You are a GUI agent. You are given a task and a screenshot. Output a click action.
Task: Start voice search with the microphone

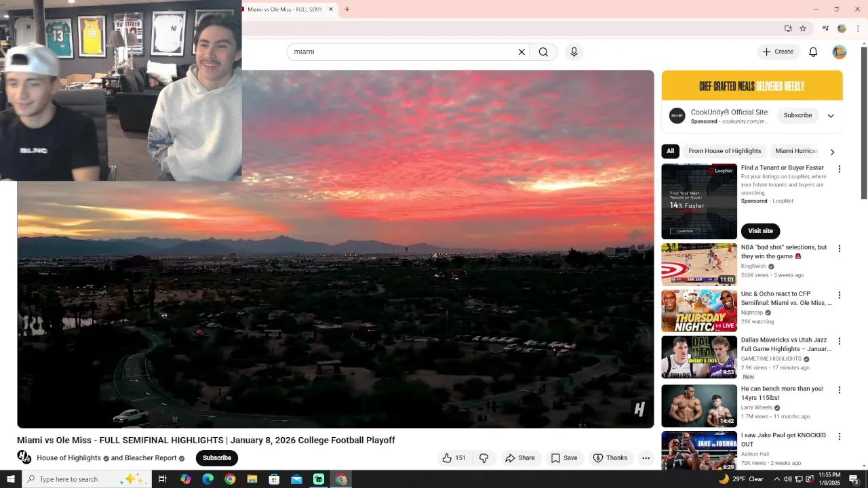[x=574, y=52]
